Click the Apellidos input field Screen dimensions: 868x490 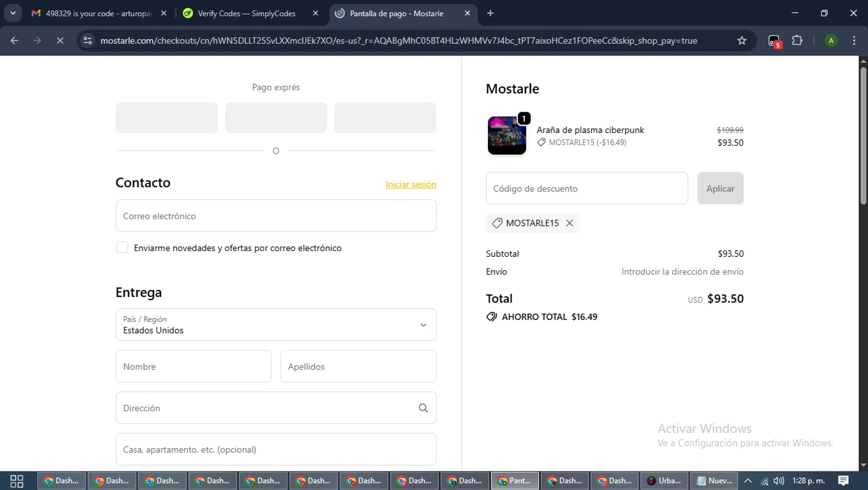click(359, 366)
